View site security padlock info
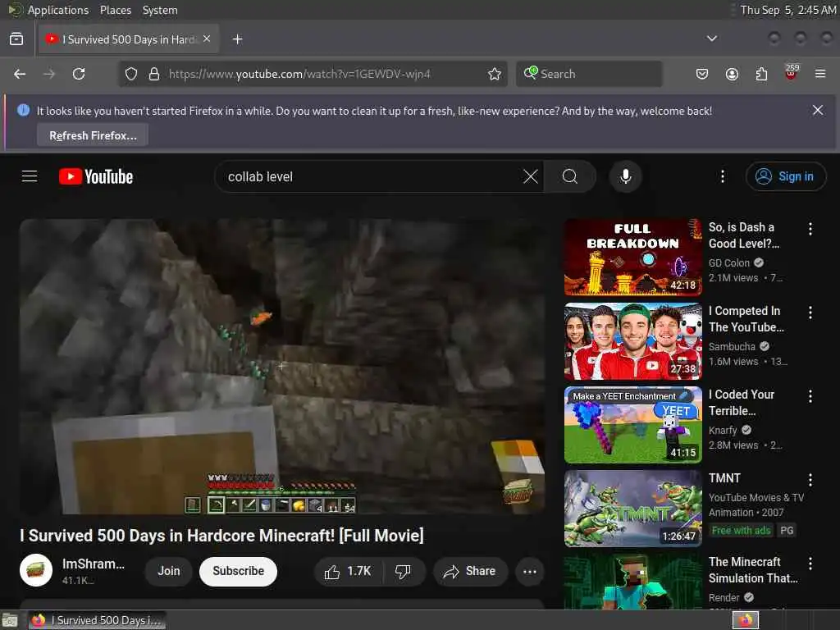The image size is (840, 630). 154,74
